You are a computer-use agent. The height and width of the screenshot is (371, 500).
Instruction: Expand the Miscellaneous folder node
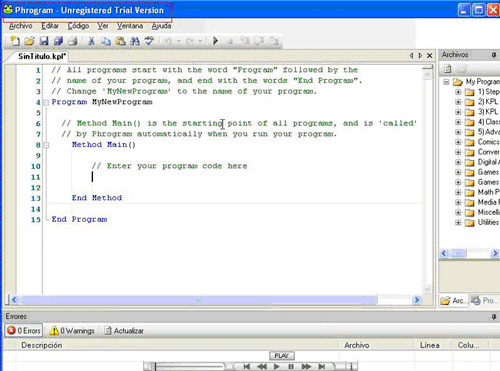tap(458, 213)
